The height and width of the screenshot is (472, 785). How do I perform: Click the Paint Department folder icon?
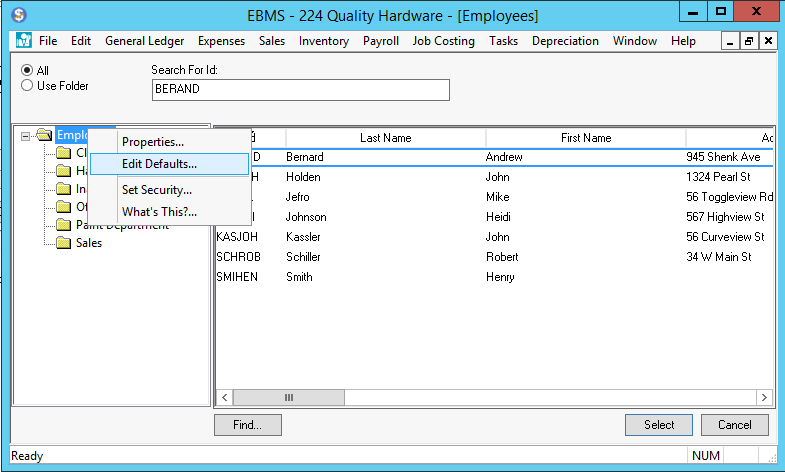64,225
